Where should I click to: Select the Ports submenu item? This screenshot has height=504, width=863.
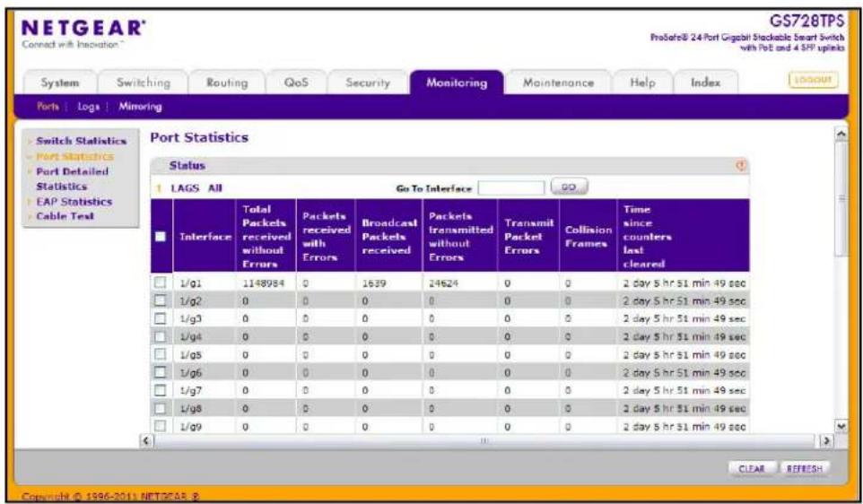tap(48, 107)
